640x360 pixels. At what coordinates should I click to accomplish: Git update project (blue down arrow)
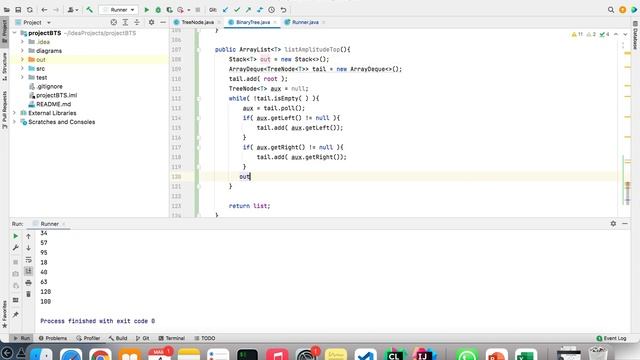pyautogui.click(x=225, y=10)
